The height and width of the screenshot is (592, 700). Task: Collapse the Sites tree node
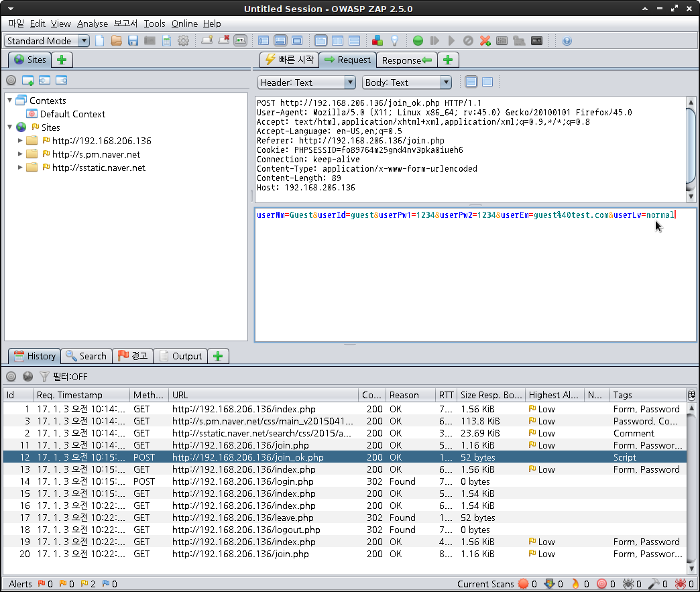point(10,127)
